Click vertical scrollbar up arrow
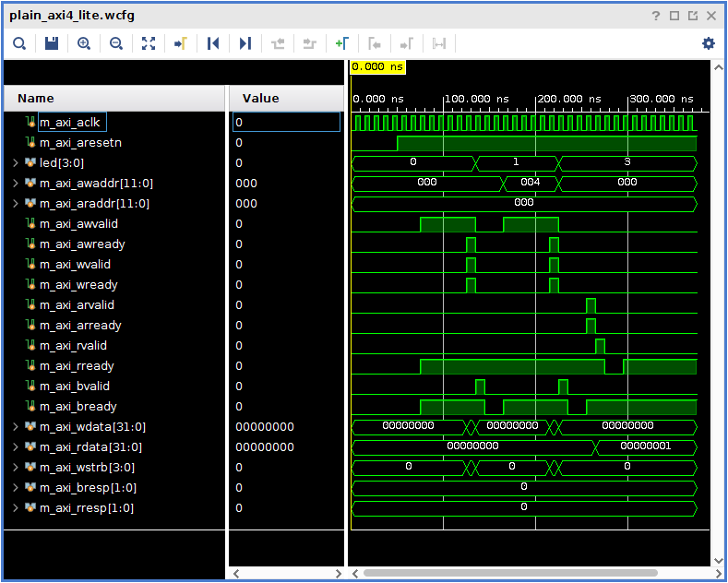 718,67
